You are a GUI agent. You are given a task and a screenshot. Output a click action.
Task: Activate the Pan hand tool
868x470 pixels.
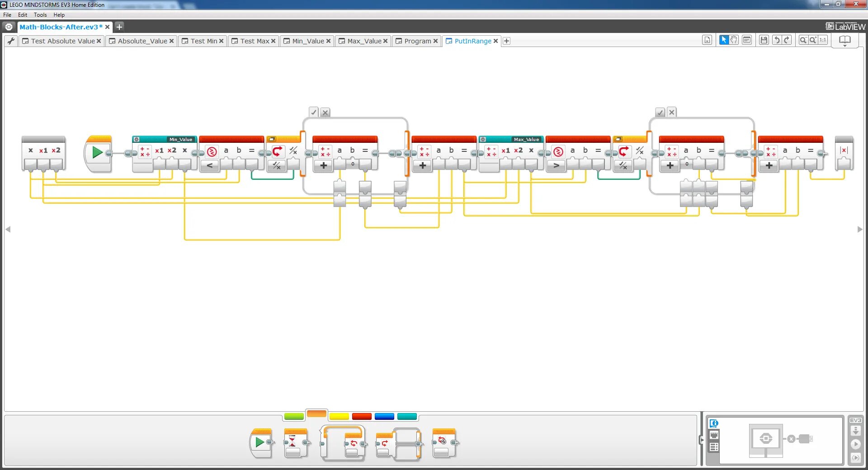(734, 40)
